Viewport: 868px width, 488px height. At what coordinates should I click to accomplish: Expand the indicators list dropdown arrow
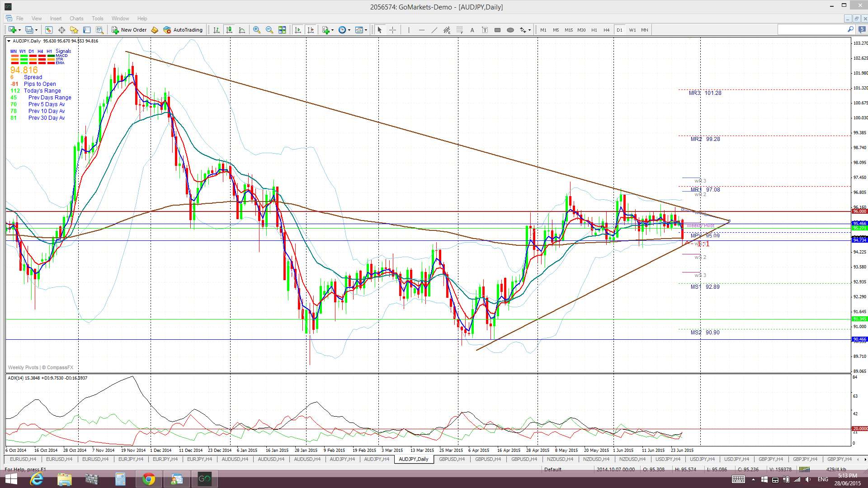pyautogui.click(x=333, y=30)
